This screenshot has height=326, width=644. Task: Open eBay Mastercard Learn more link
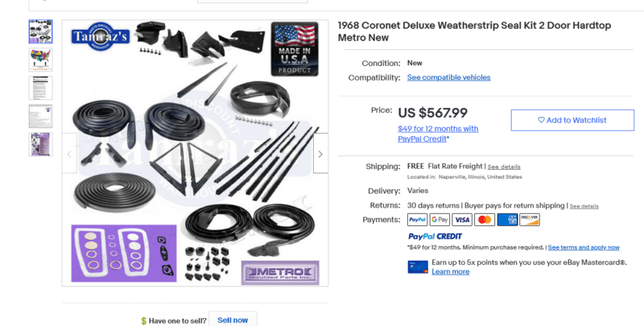coord(450,272)
